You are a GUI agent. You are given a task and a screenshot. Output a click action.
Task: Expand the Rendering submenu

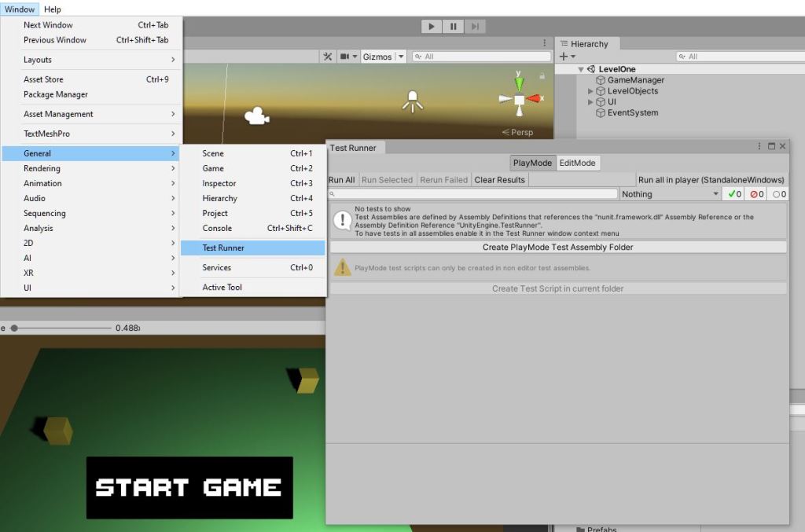point(92,168)
